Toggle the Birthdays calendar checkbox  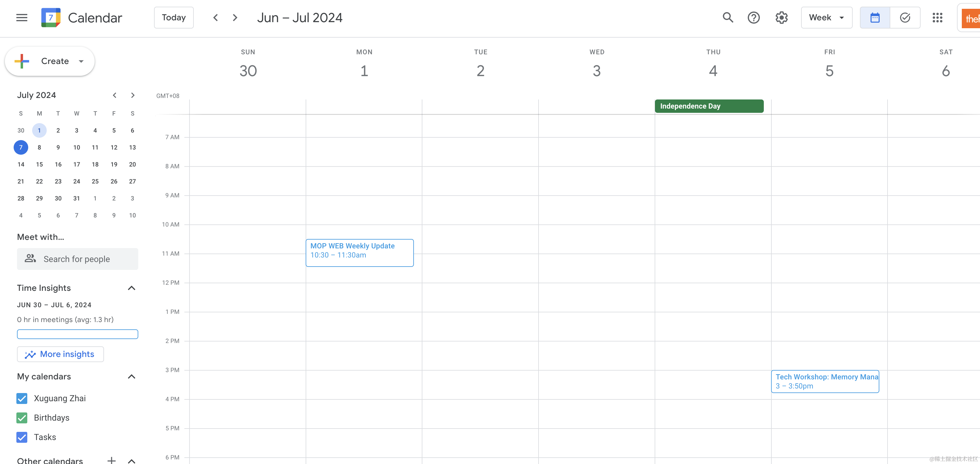tap(22, 418)
